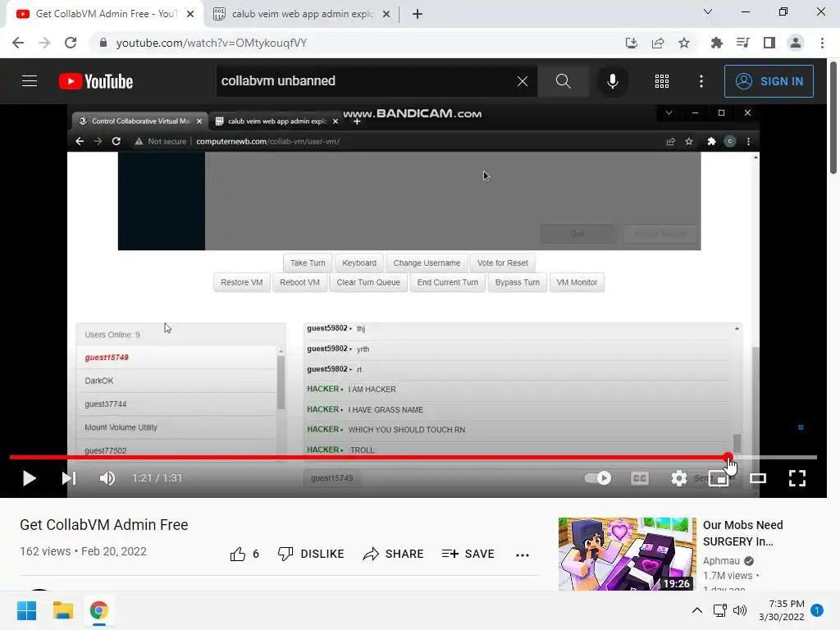Toggle the autoplay switch
Image resolution: width=840 pixels, height=630 pixels.
click(598, 478)
